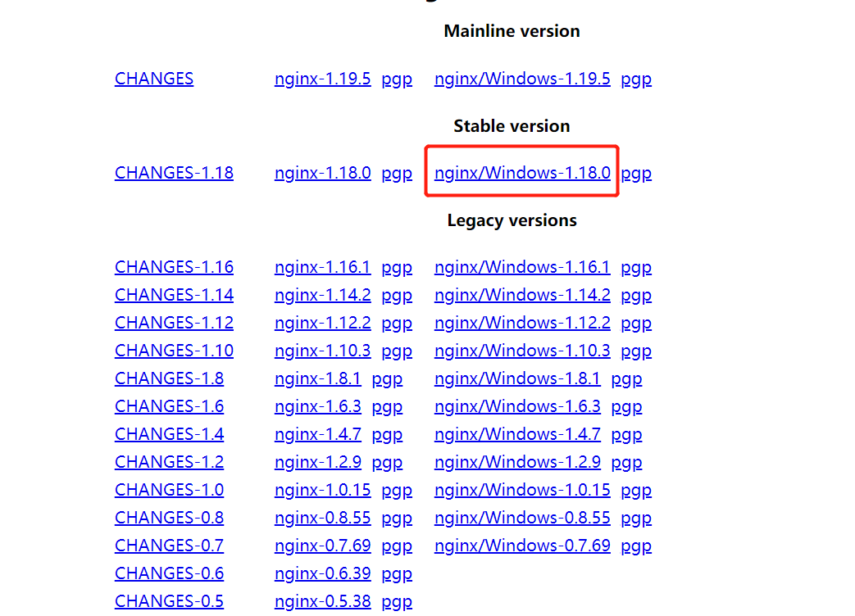Open CHANGES-1.4 changelog link
The image size is (855, 616).
click(169, 434)
